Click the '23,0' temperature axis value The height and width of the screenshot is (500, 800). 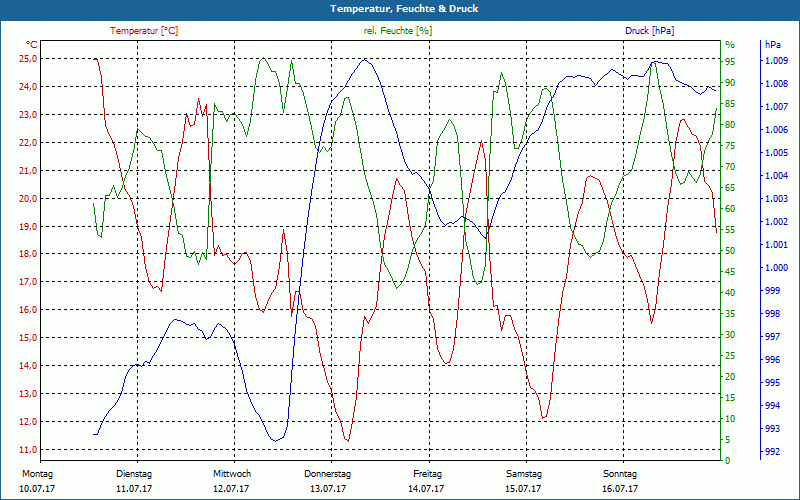click(28, 115)
